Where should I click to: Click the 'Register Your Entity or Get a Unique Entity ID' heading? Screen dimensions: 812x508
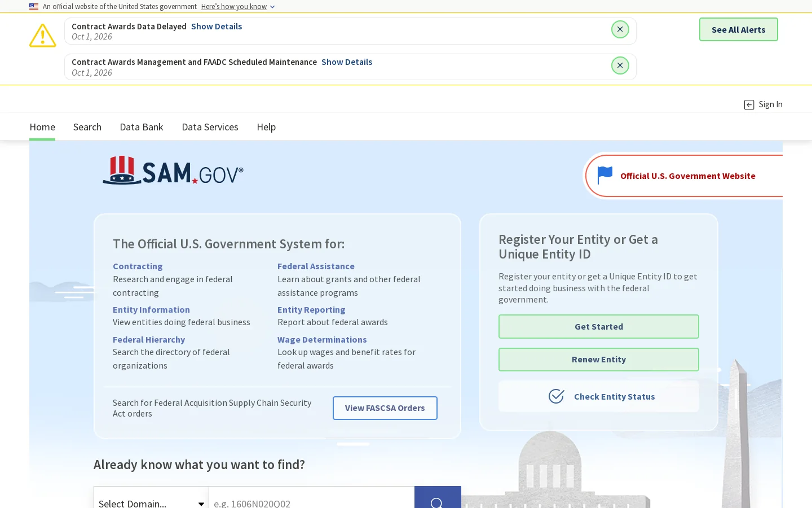point(578,247)
